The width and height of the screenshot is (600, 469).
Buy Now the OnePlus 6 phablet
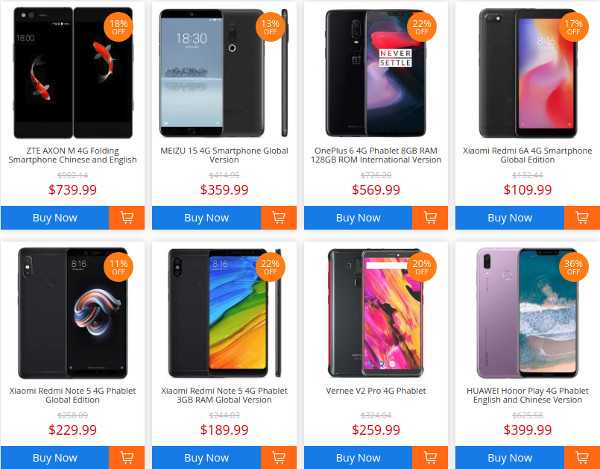[x=358, y=218]
